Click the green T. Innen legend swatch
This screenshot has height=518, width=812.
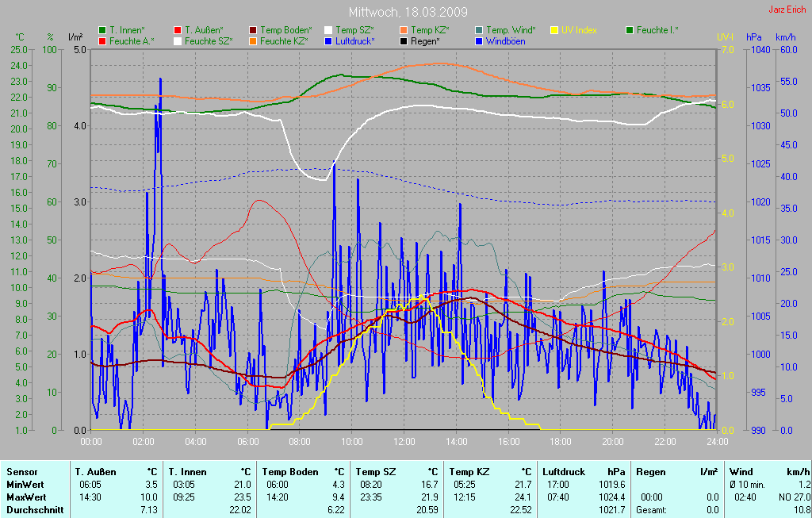(x=102, y=30)
